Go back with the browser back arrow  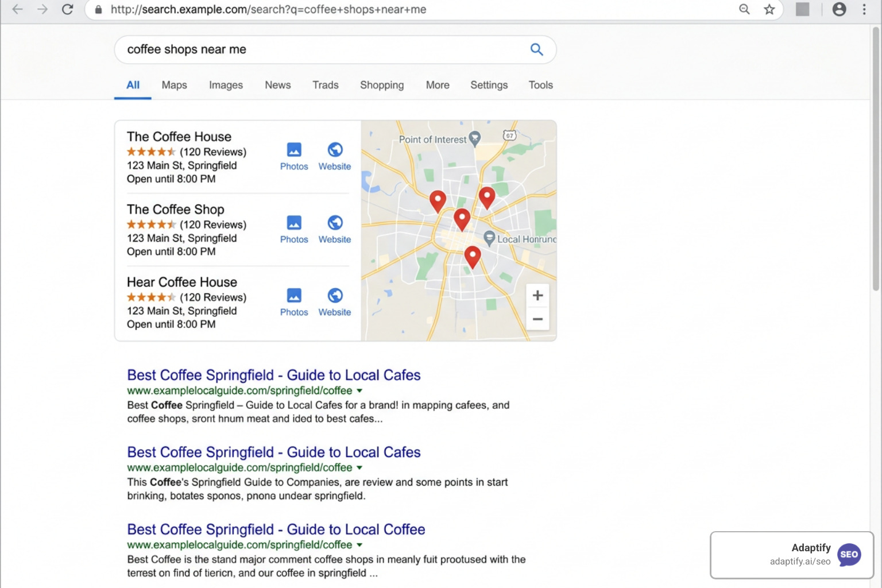pos(17,9)
